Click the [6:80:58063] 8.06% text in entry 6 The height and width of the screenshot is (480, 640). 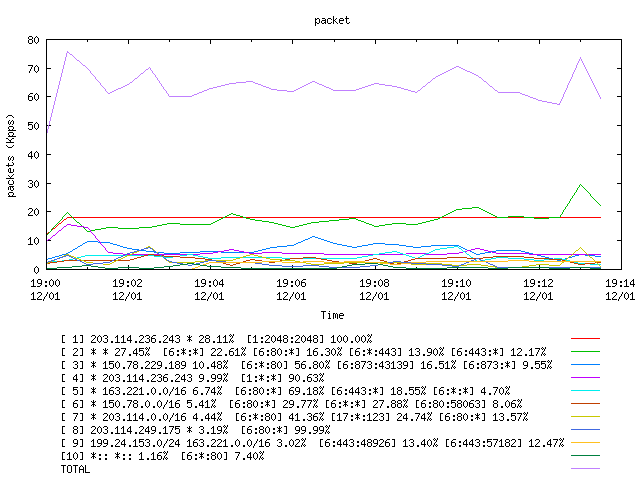(x=469, y=404)
